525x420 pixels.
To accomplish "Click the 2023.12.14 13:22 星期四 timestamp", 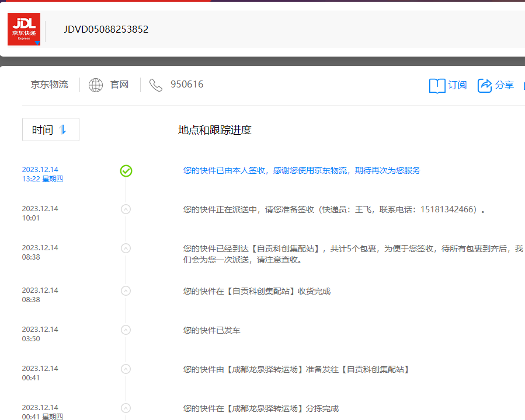I will [x=43, y=174].
